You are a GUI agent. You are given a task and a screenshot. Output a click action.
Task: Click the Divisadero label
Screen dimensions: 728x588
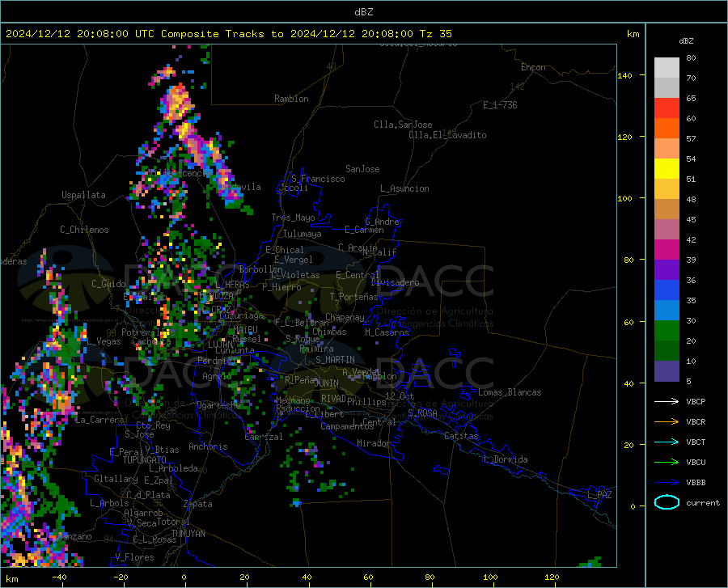395,282
